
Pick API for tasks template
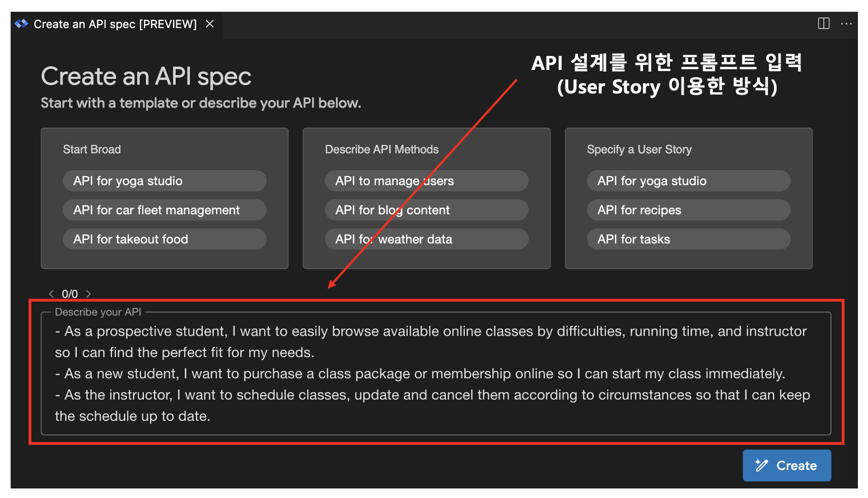point(689,239)
